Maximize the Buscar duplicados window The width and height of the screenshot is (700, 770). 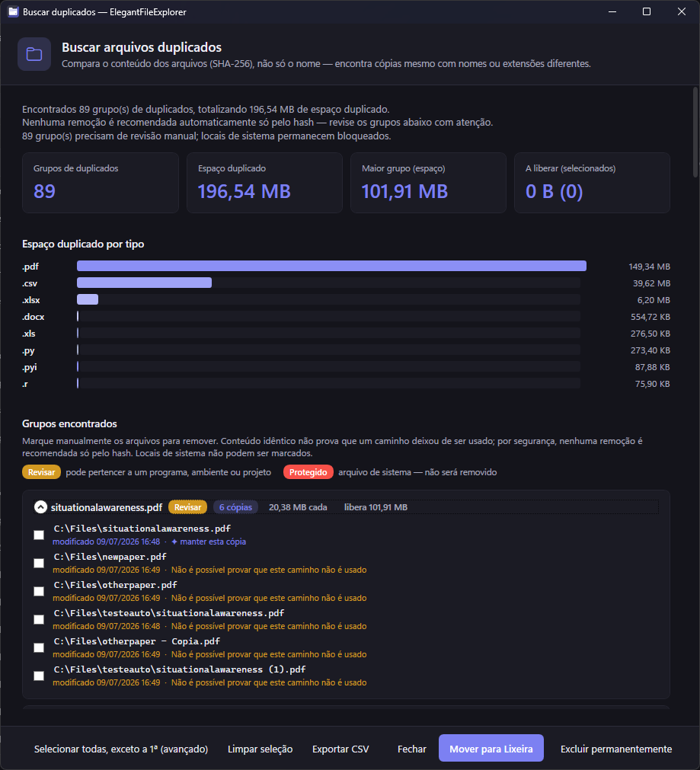647,11
